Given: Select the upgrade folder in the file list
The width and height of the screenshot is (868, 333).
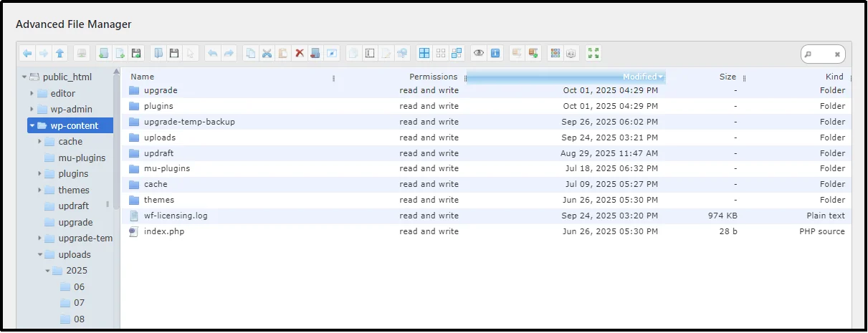Looking at the screenshot, I should coord(487,90).
